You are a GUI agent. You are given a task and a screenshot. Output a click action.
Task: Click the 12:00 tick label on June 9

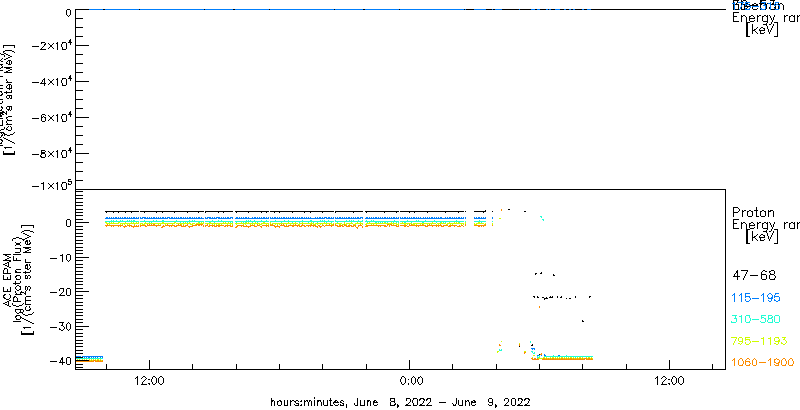pos(669,380)
